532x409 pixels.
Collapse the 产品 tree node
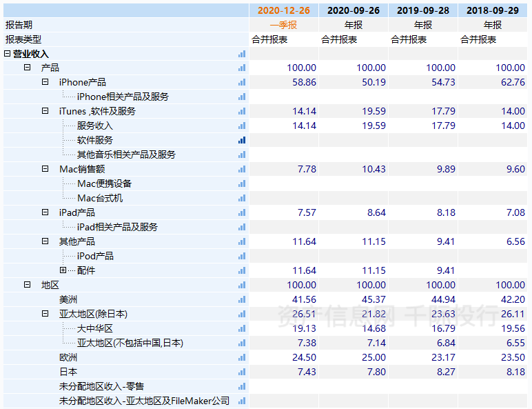coord(27,68)
